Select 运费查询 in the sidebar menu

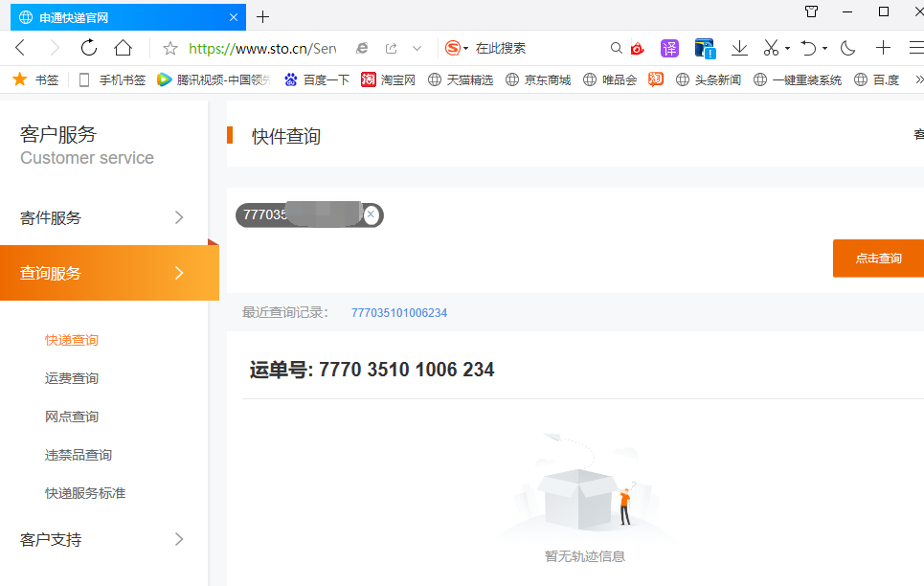72,378
